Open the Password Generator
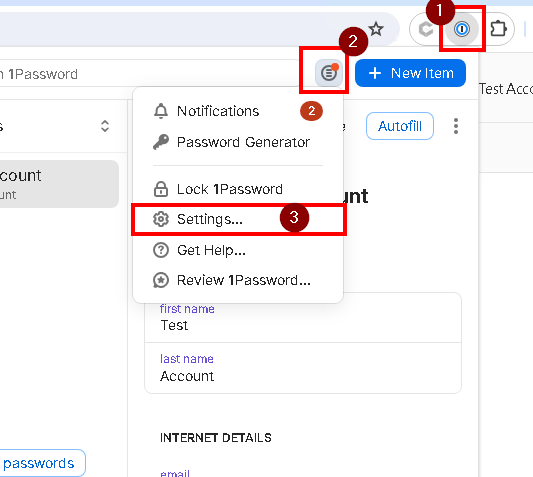Screen dimensions: 533x477 (x=238, y=142)
